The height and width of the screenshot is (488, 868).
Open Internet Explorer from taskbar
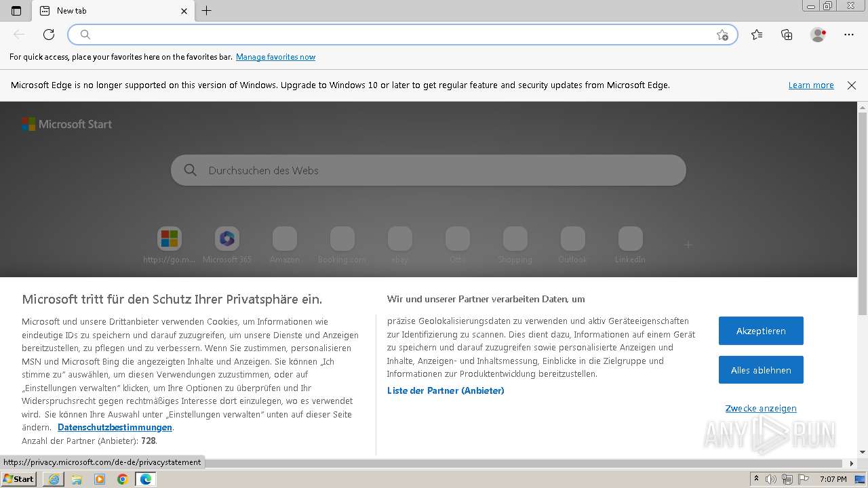[54, 479]
